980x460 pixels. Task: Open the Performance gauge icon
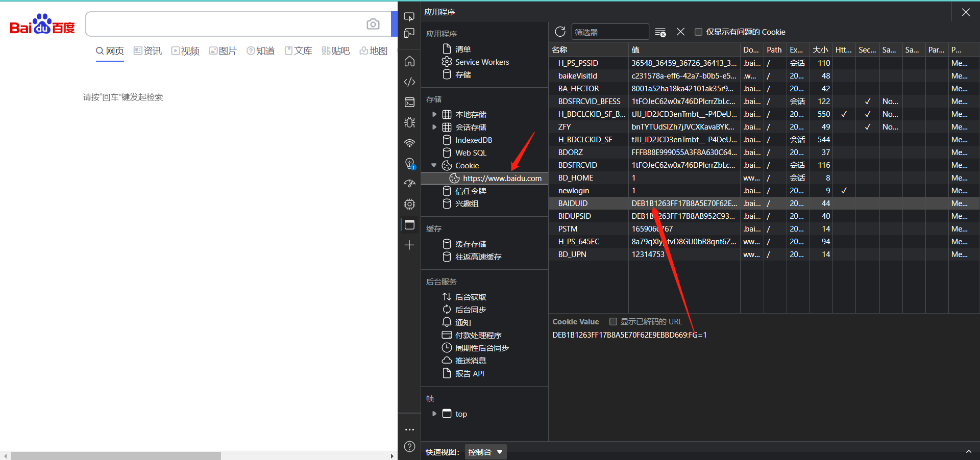(409, 184)
